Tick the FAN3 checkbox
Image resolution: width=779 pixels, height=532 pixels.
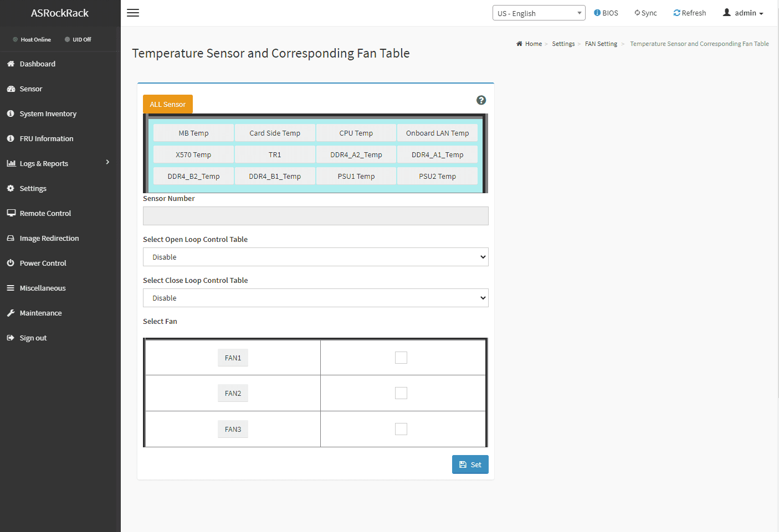coord(401,429)
